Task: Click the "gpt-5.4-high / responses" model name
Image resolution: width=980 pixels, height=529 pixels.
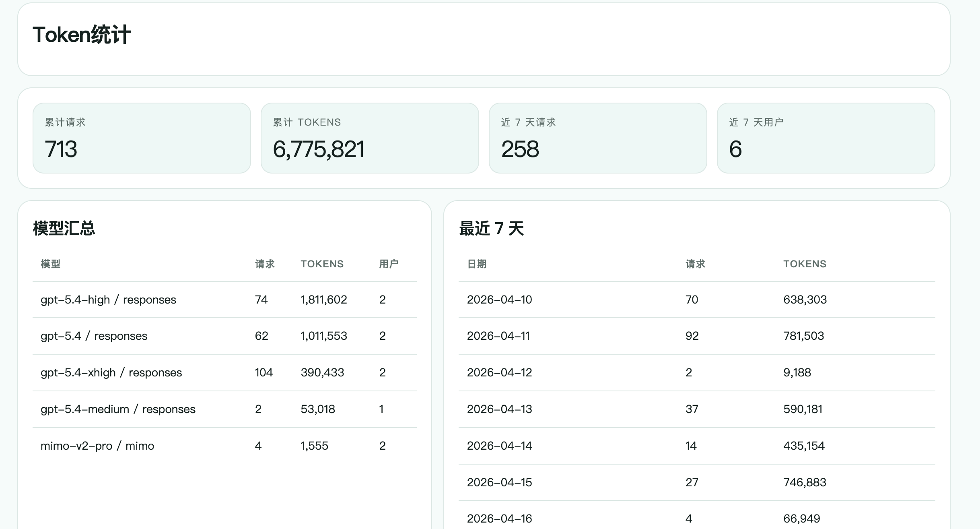Action: [108, 300]
